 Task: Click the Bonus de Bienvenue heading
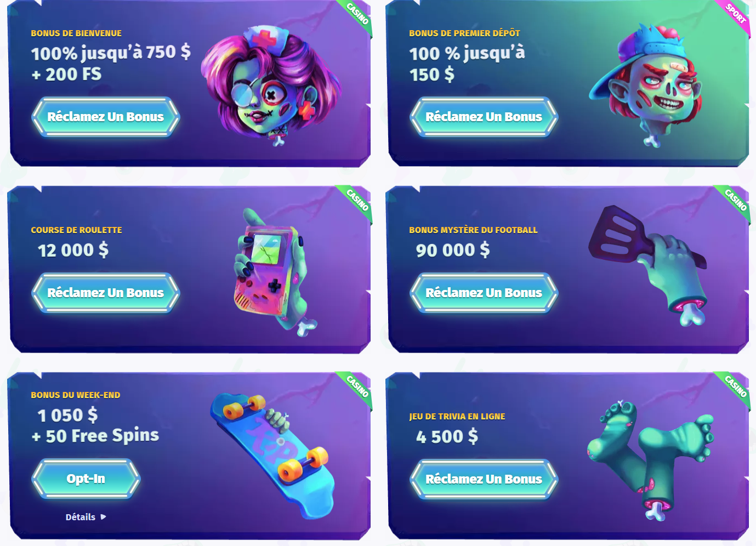point(76,33)
